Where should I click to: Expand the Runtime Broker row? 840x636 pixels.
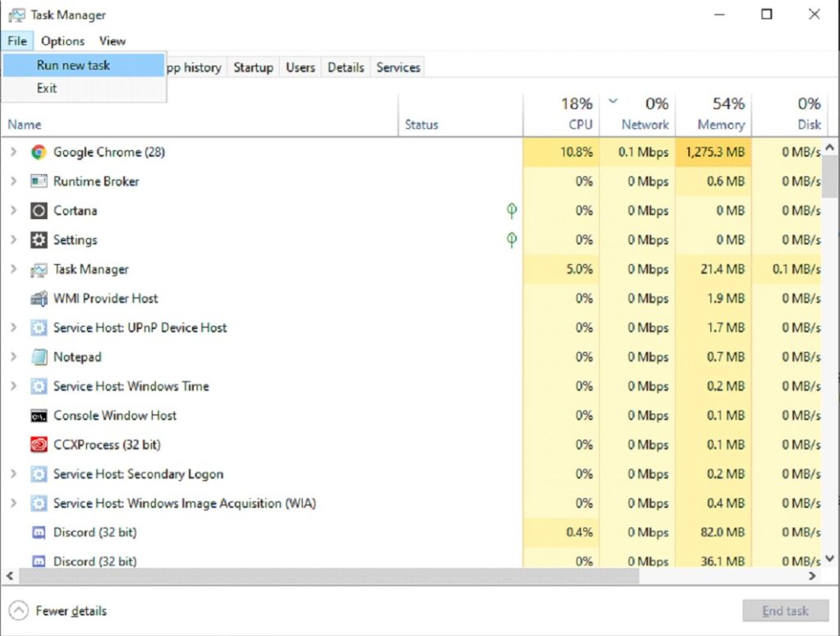click(x=13, y=181)
